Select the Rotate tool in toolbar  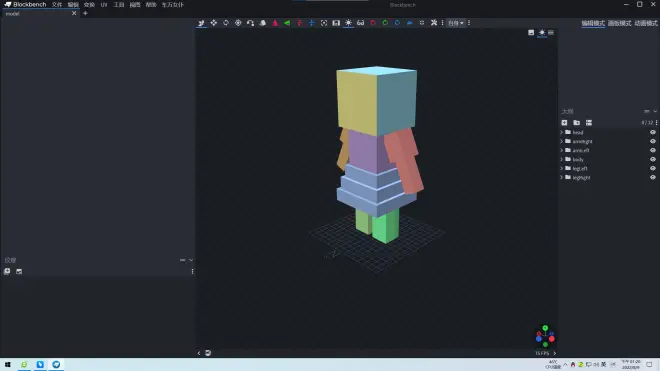[x=226, y=23]
